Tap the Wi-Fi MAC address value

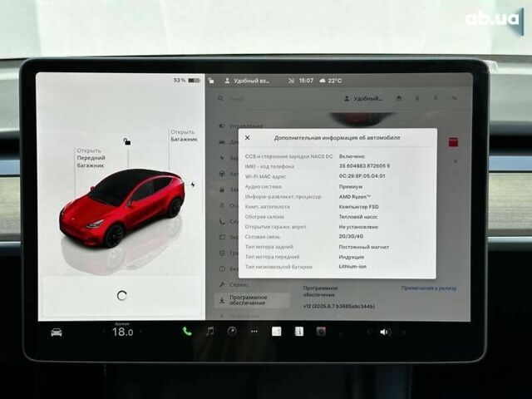point(362,176)
